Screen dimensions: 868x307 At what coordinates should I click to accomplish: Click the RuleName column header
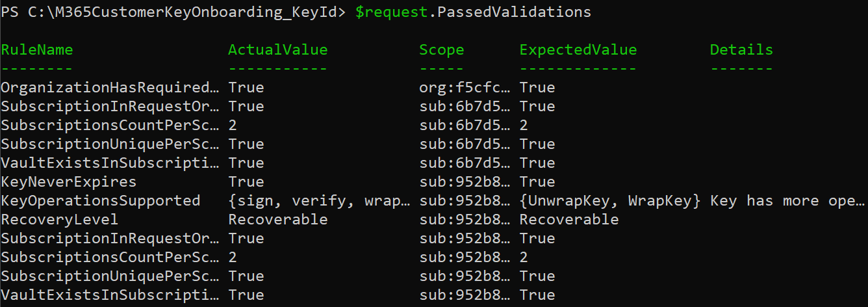point(37,50)
